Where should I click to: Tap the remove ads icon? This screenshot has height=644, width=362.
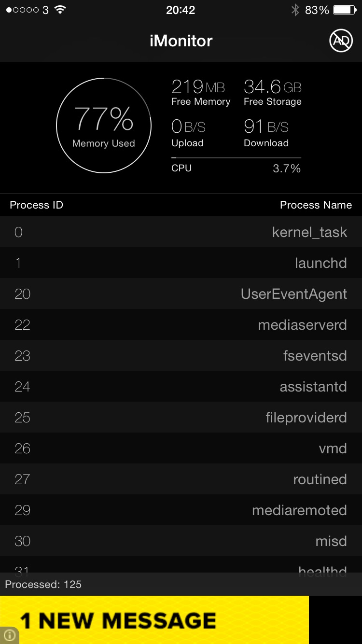point(341,41)
